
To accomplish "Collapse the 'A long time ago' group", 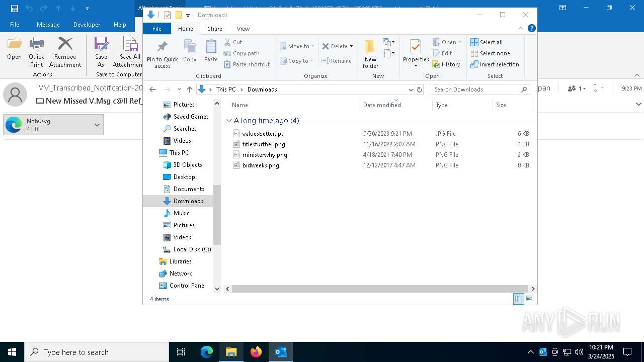I will pos(229,121).
